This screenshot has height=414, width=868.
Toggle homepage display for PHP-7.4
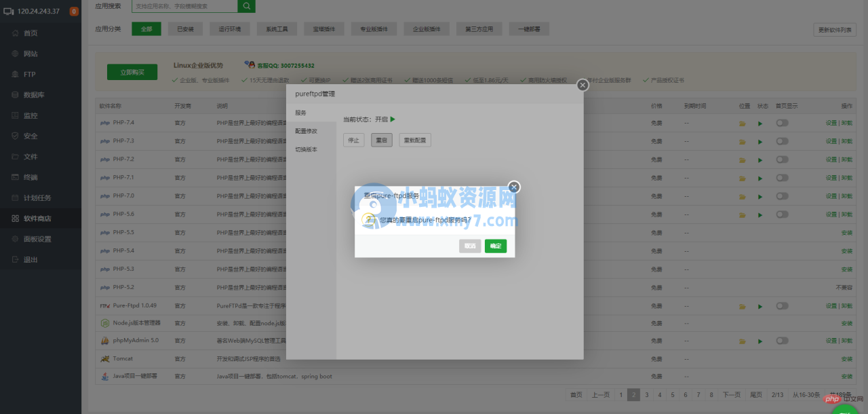783,122
